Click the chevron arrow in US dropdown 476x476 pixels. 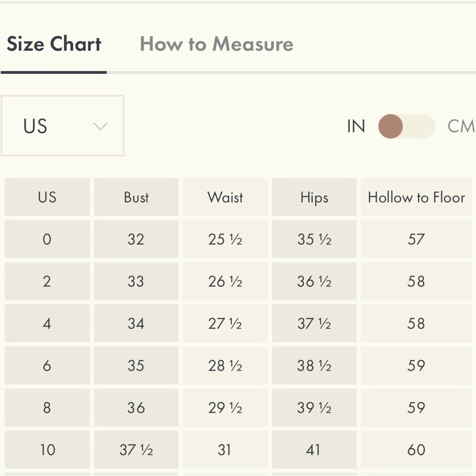tap(100, 126)
